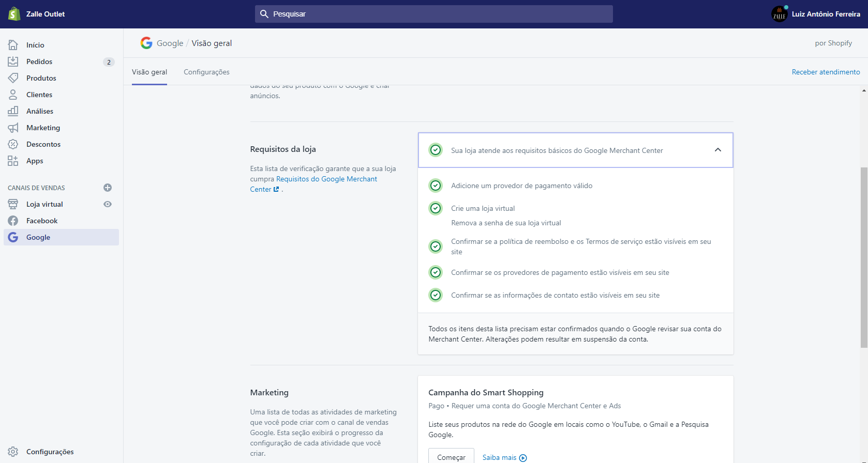The height and width of the screenshot is (463, 868).
Task: Click the Shopify logo icon
Action: (14, 14)
